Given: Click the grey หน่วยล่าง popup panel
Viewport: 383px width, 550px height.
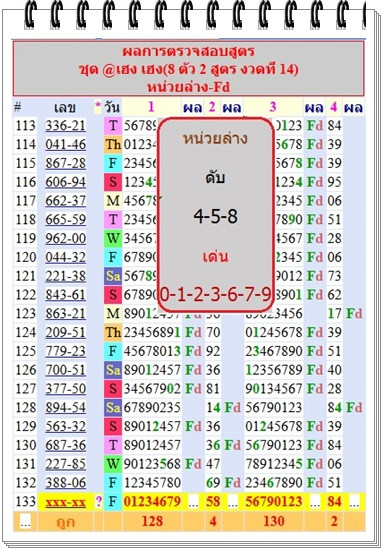Looking at the screenshot, I should tap(216, 215).
